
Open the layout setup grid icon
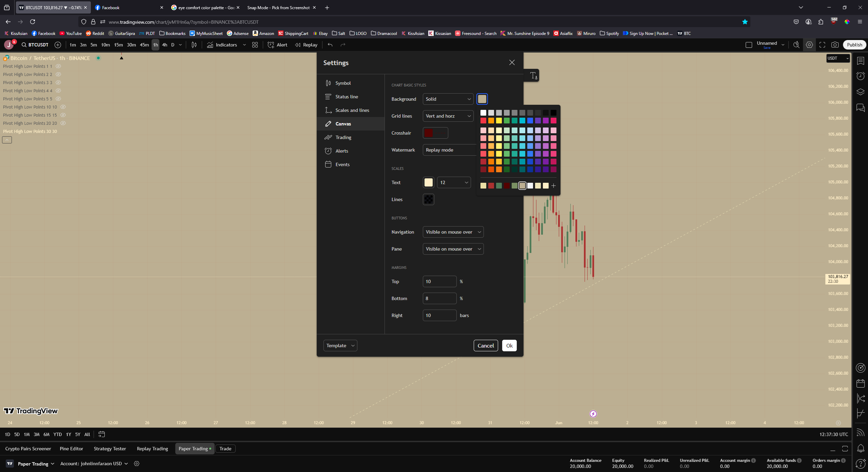pos(255,45)
